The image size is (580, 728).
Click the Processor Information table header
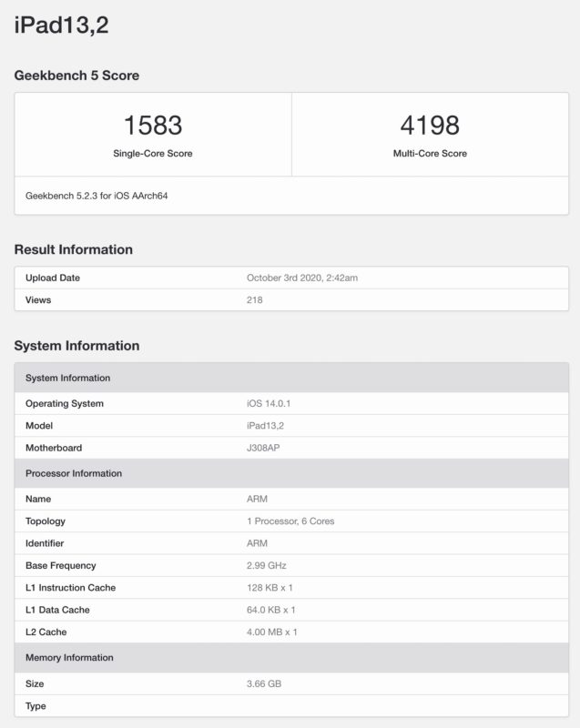[x=291, y=473]
